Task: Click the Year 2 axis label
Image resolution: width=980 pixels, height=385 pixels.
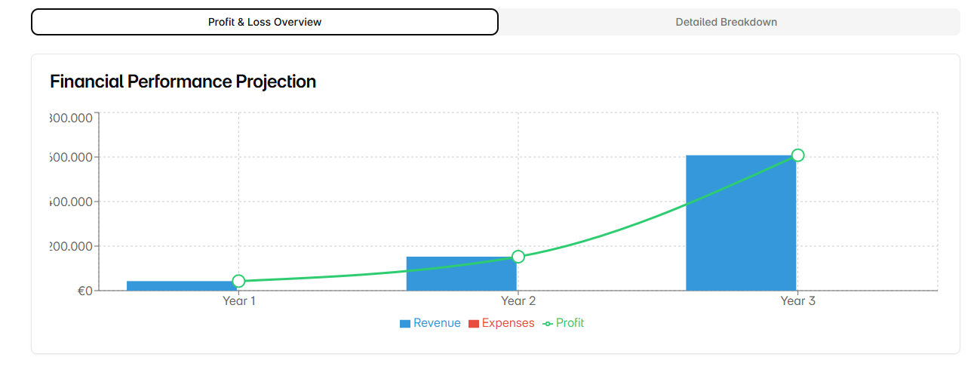Action: tap(518, 301)
